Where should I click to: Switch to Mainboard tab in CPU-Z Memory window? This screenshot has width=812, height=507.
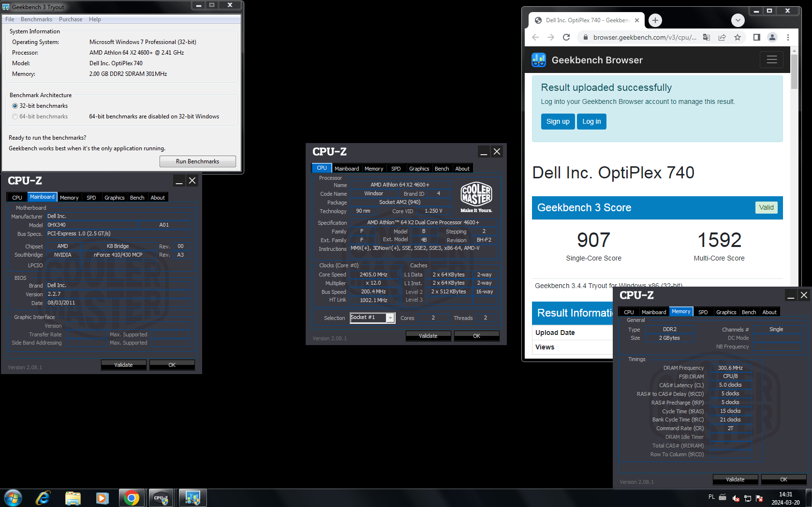click(x=654, y=312)
